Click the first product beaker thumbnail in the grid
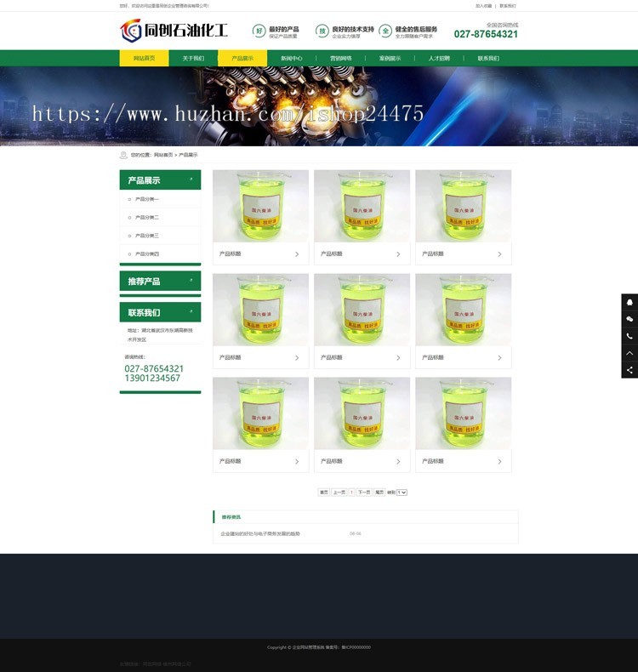Viewport: 638px width, 672px height. point(260,206)
